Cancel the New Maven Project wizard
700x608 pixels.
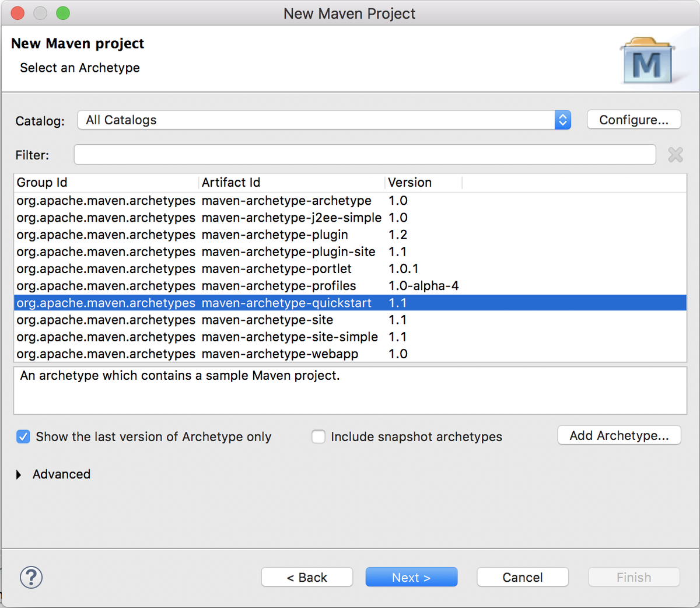pos(523,577)
